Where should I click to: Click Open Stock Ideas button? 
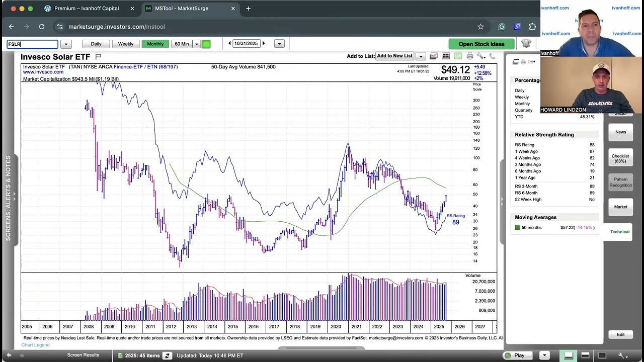point(481,44)
